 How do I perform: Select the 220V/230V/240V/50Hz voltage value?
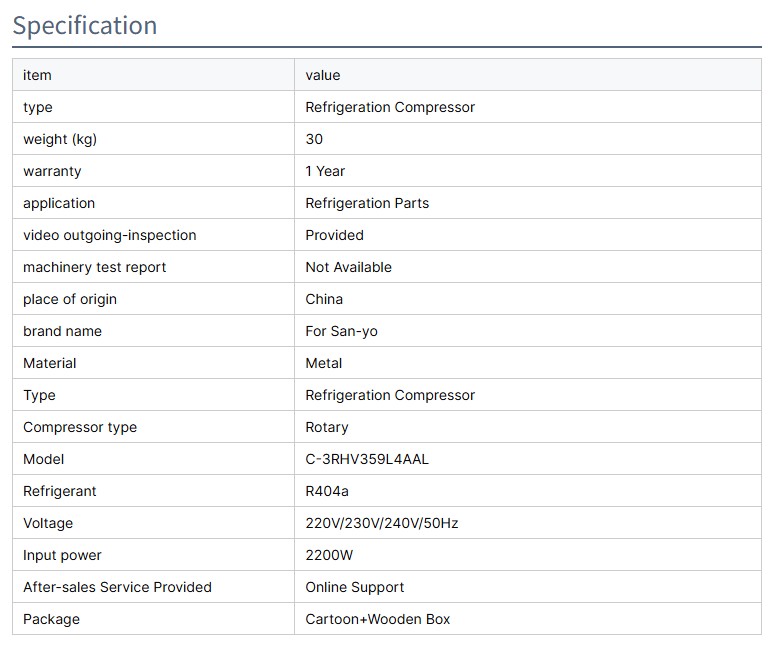click(x=382, y=523)
